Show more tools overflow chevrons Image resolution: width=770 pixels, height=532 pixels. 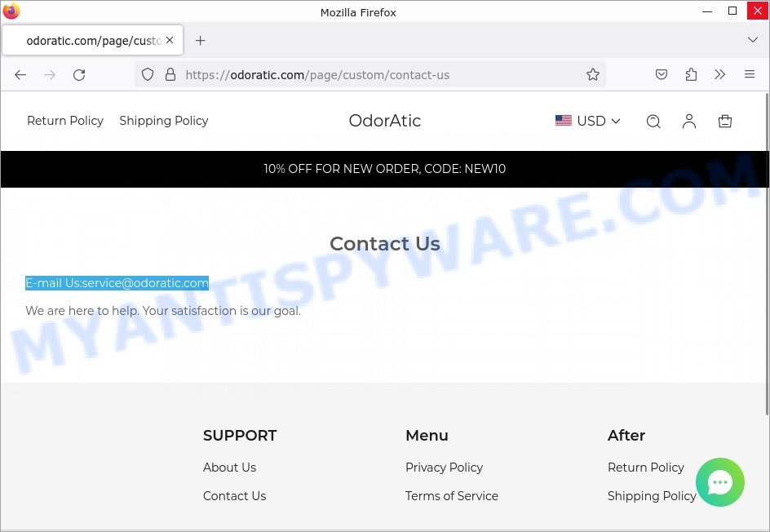coord(720,75)
